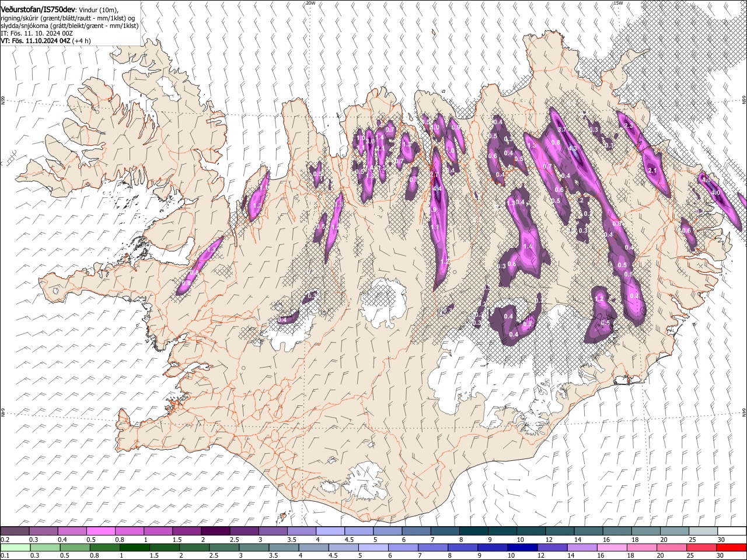Click upper legend swatch between 3 and 3.5

point(273,531)
